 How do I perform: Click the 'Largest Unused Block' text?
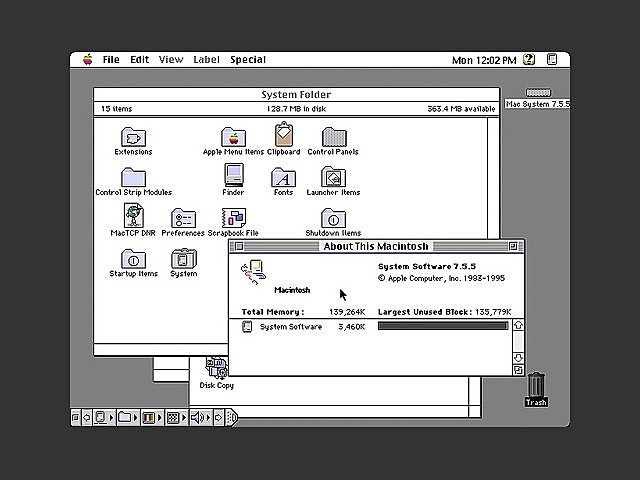424,312
